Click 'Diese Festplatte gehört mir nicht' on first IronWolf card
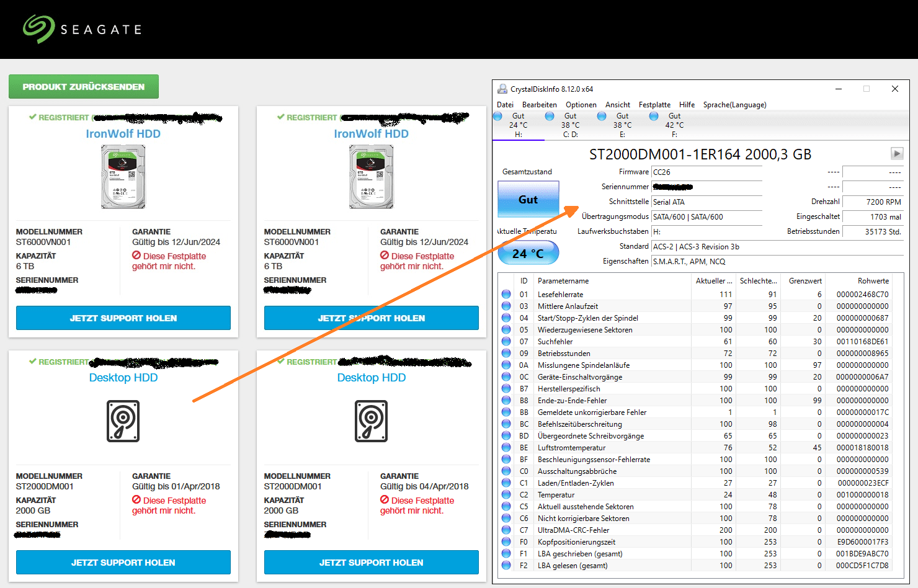This screenshot has height=588, width=918. point(169,261)
